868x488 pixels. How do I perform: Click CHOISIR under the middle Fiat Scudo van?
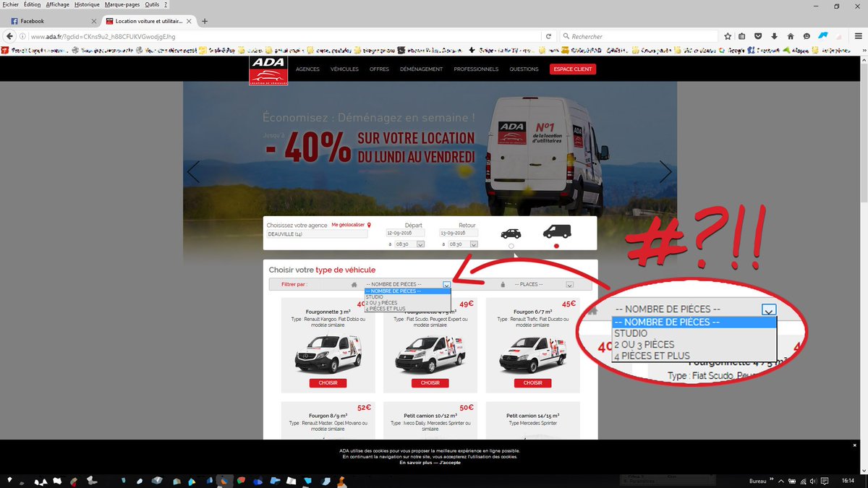coord(430,383)
